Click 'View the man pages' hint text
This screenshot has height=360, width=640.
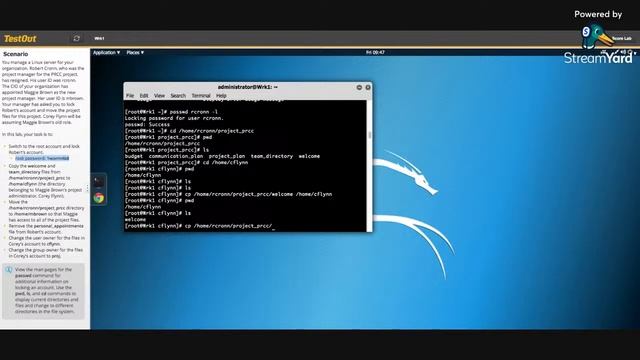point(46,290)
